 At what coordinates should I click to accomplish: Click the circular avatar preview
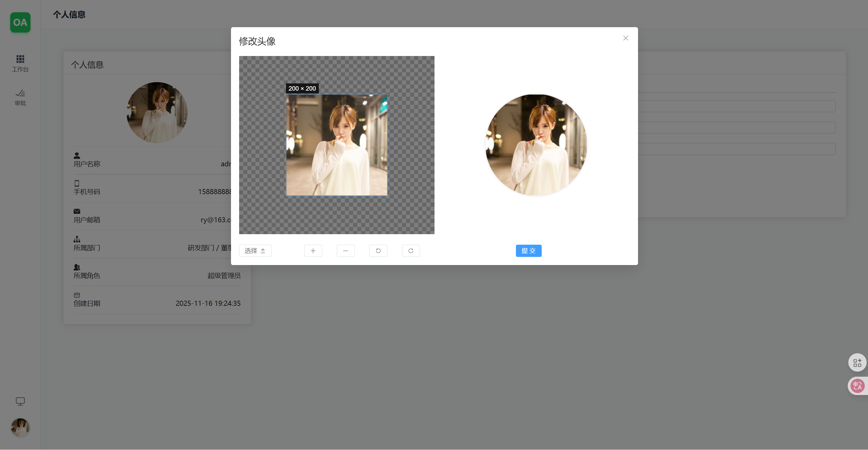(536, 145)
